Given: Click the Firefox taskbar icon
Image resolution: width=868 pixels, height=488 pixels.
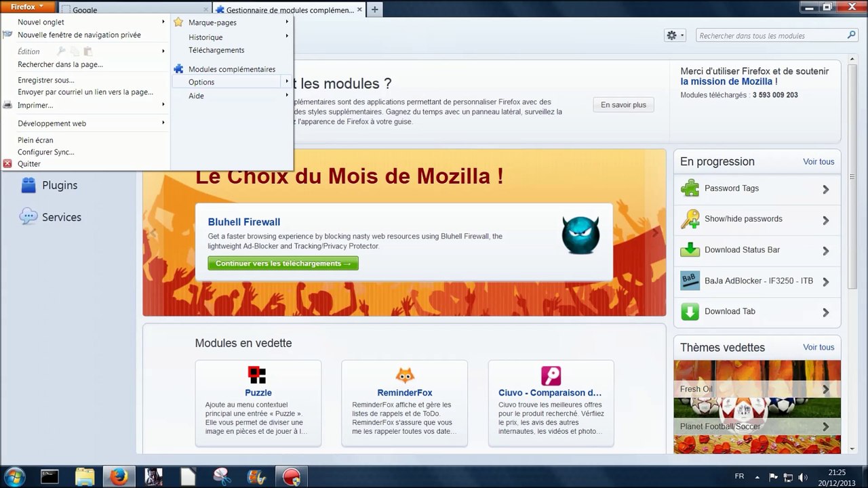Looking at the screenshot, I should tap(119, 476).
